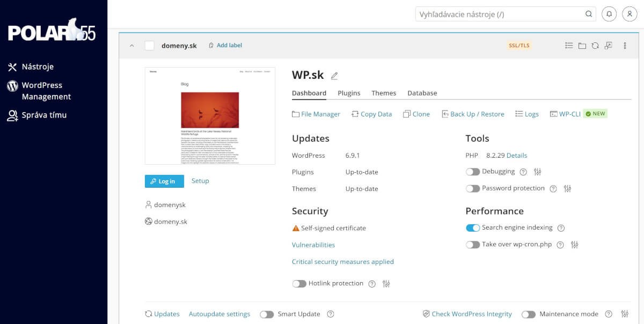Switch to the Plugins tab
This screenshot has width=644, height=324.
[349, 93]
